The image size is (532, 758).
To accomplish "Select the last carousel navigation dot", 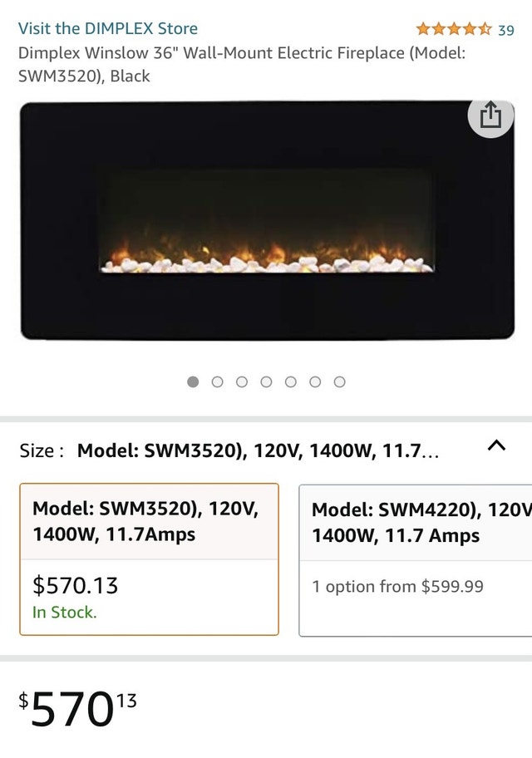I will coord(339,382).
